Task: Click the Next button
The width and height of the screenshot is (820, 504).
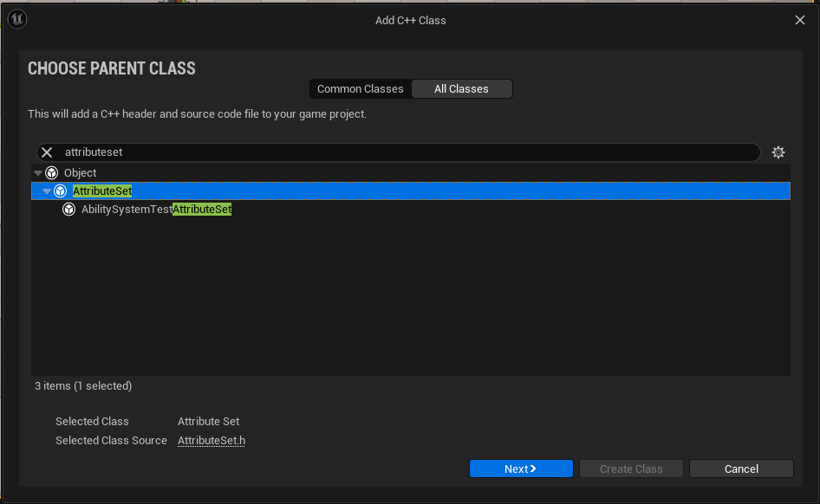Action: point(521,468)
